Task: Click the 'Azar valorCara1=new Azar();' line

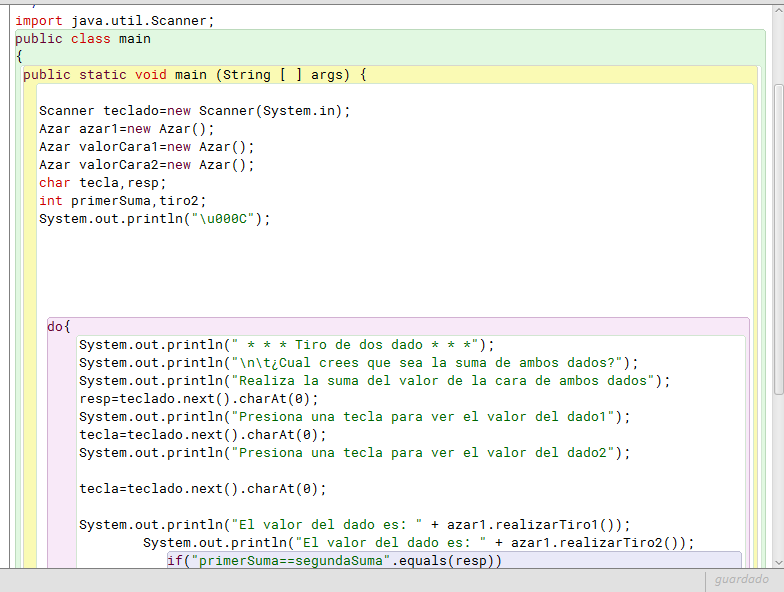Action: 147,147
